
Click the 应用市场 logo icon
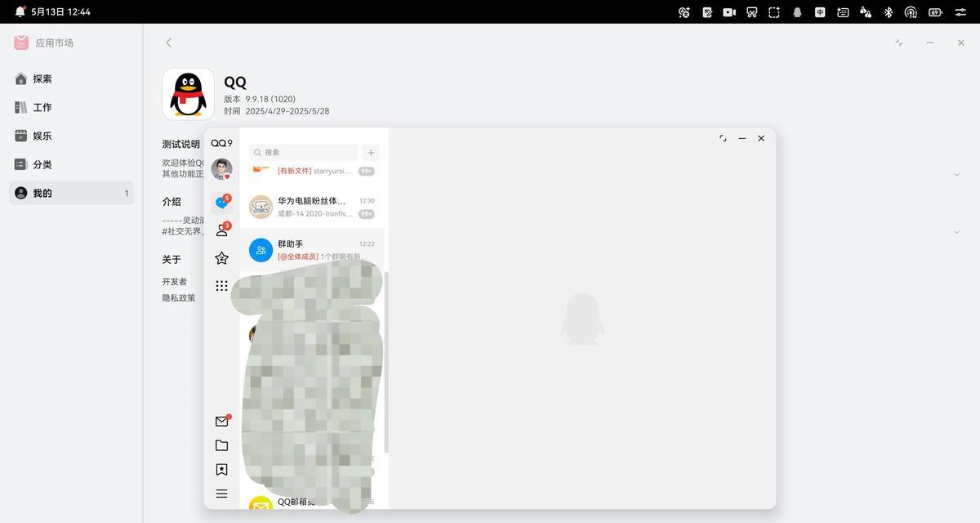coord(21,42)
